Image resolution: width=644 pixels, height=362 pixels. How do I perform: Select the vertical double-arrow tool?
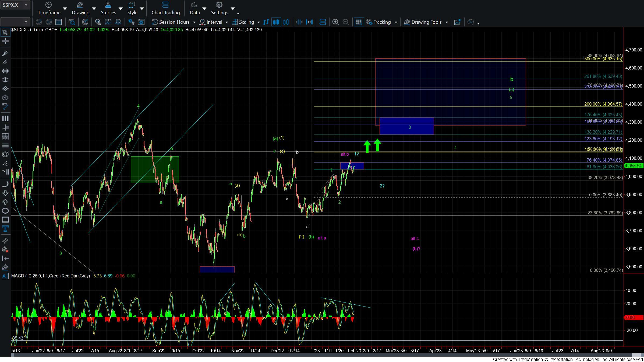click(5, 80)
